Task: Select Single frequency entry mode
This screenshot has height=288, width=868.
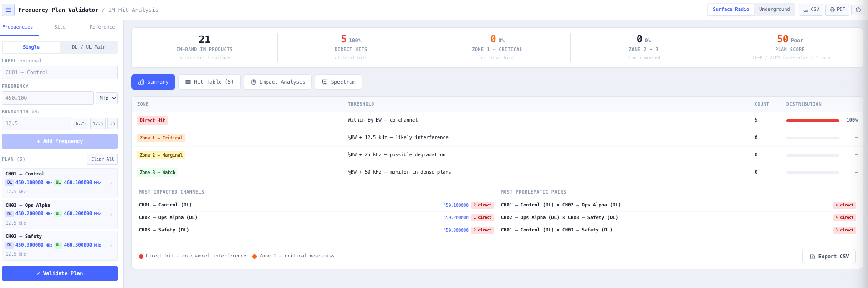Action: [31, 47]
